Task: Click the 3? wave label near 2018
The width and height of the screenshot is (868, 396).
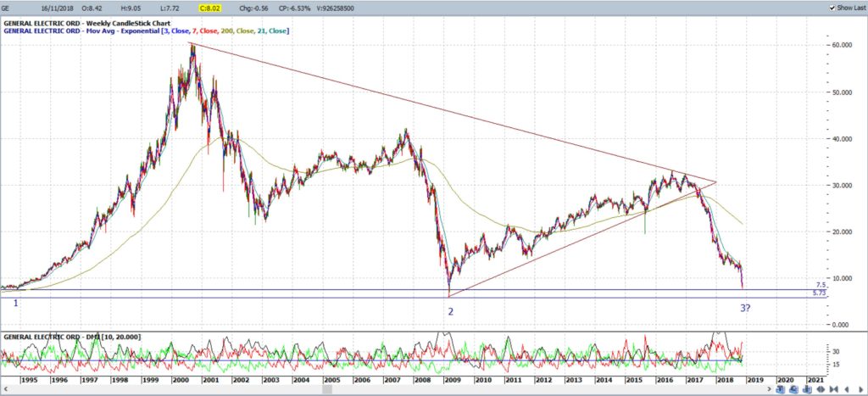Action: coord(745,308)
